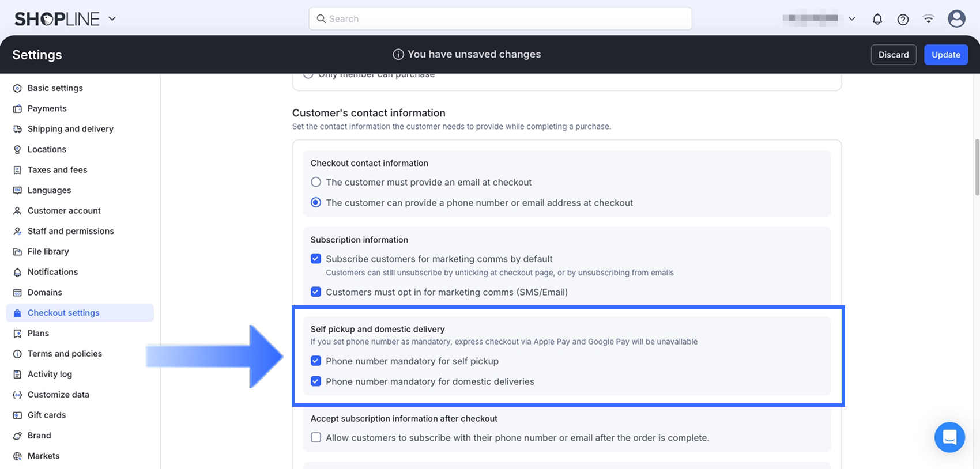This screenshot has width=980, height=469.
Task: Click the Update button
Action: 945,55
